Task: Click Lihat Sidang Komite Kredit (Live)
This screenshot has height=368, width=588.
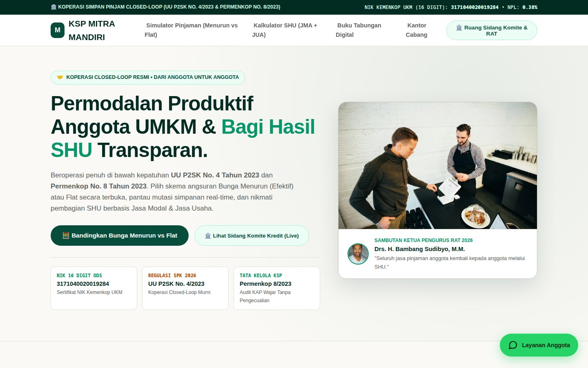Action: [252, 236]
